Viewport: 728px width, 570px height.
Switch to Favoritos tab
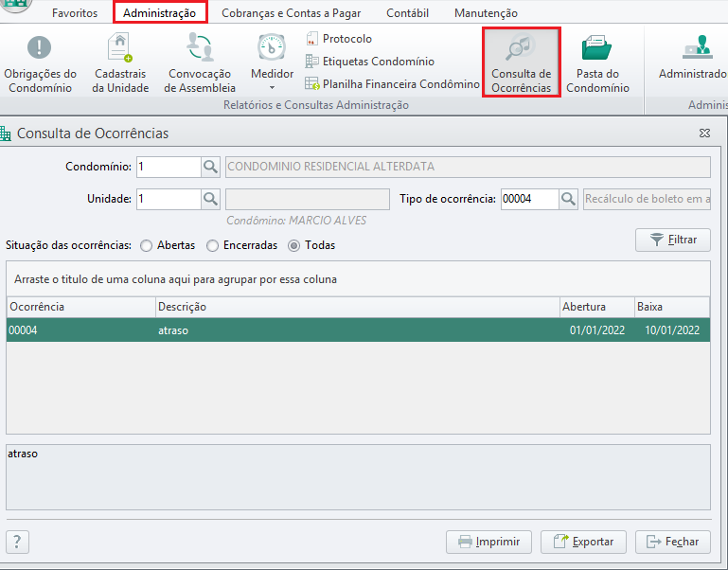(75, 13)
